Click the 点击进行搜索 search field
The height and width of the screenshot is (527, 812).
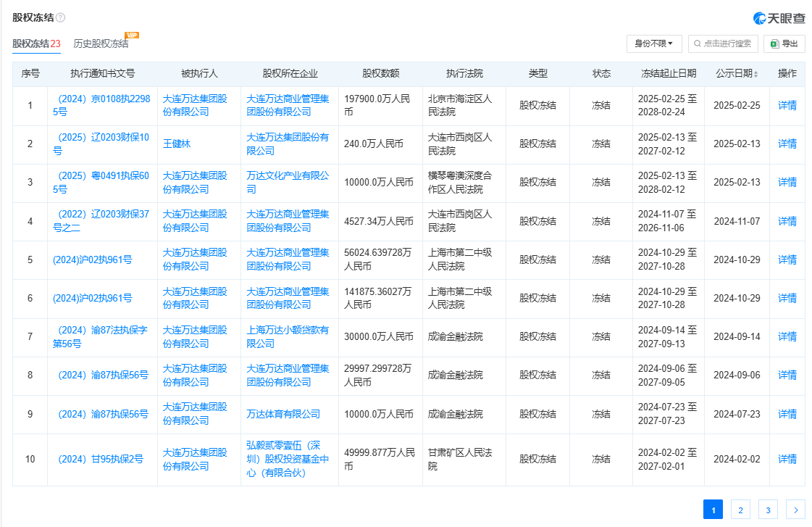pos(723,43)
